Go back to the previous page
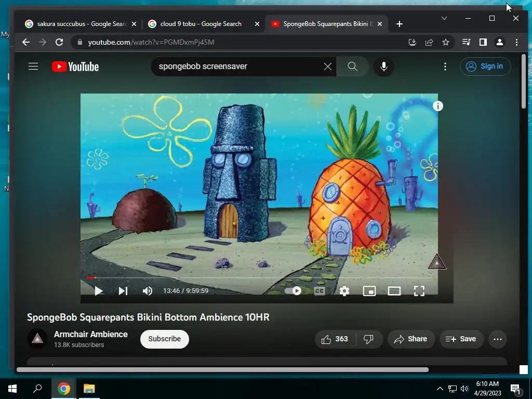The height and width of the screenshot is (399, 532). [26, 42]
